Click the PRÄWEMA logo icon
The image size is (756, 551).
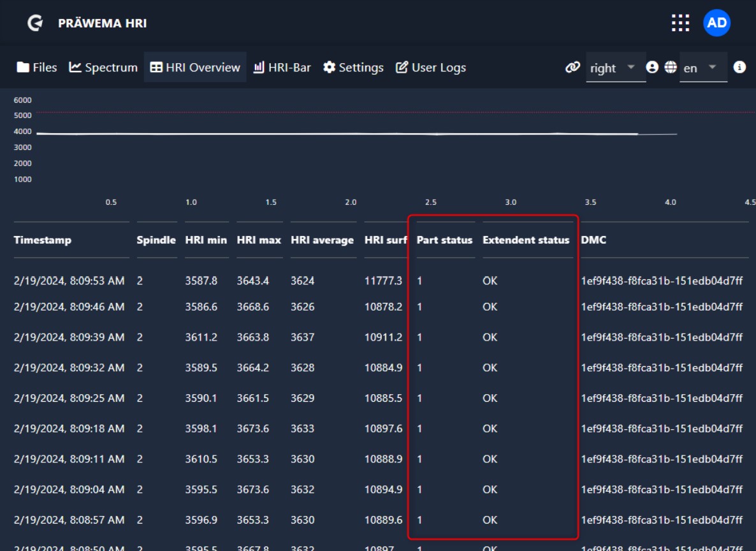pyautogui.click(x=35, y=24)
